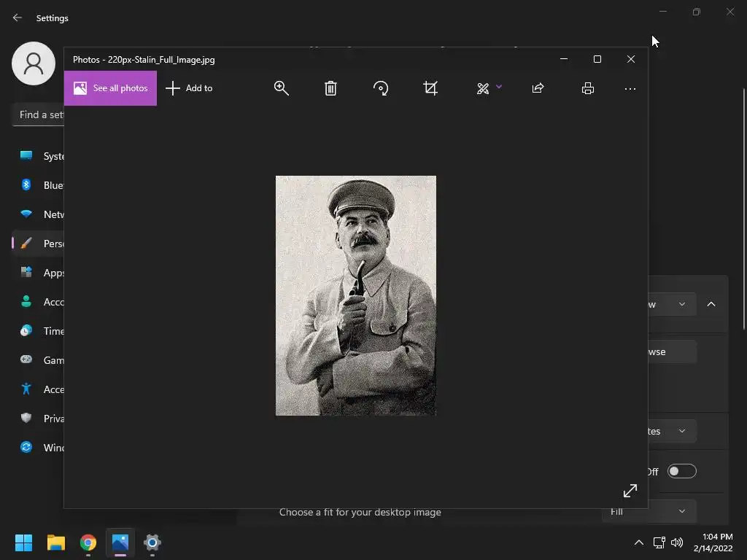Viewport: 747px width, 560px height.
Task: Open the dropdown ending in 'tes' in Settings
Action: coord(672,431)
